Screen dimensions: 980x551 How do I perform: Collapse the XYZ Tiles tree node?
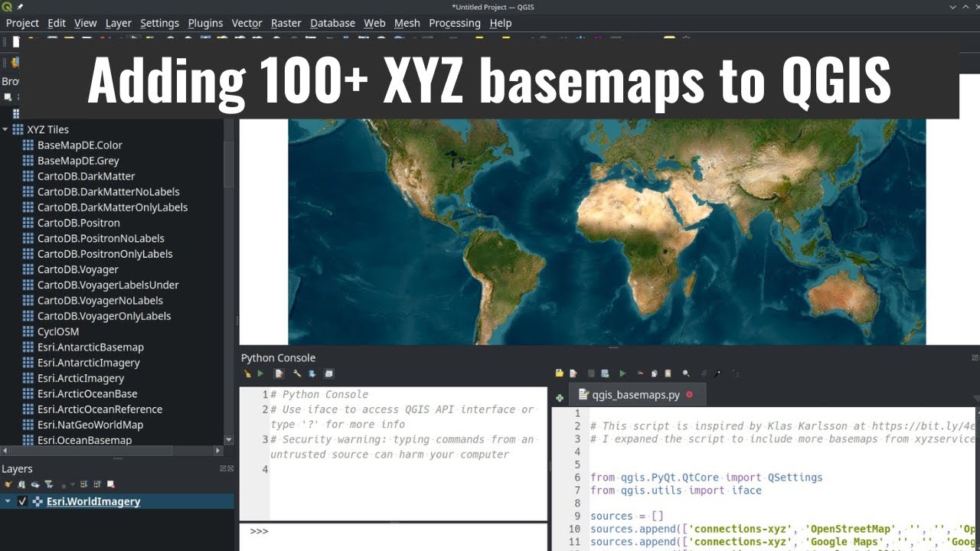tap(5, 129)
